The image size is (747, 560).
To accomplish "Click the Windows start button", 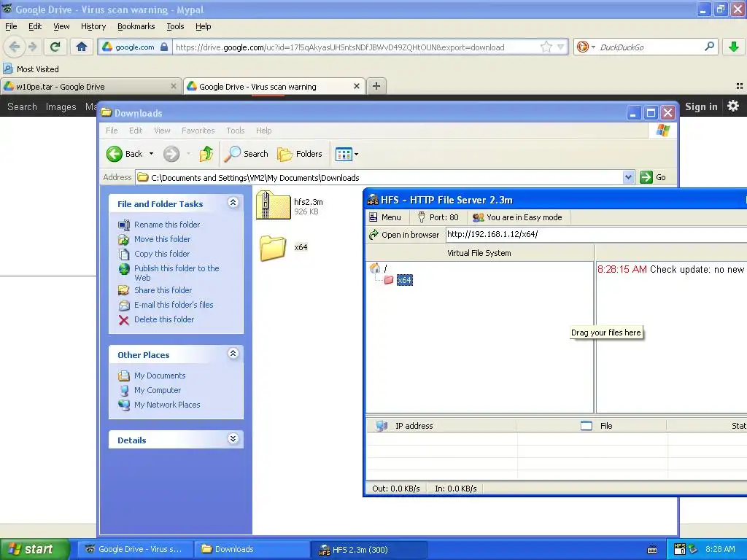I will pos(34,549).
